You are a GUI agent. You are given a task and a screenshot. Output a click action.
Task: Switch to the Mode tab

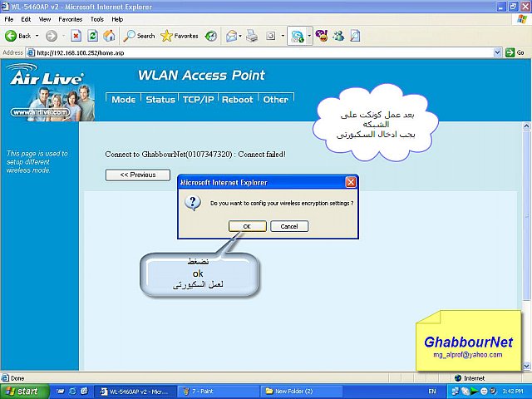coord(124,100)
